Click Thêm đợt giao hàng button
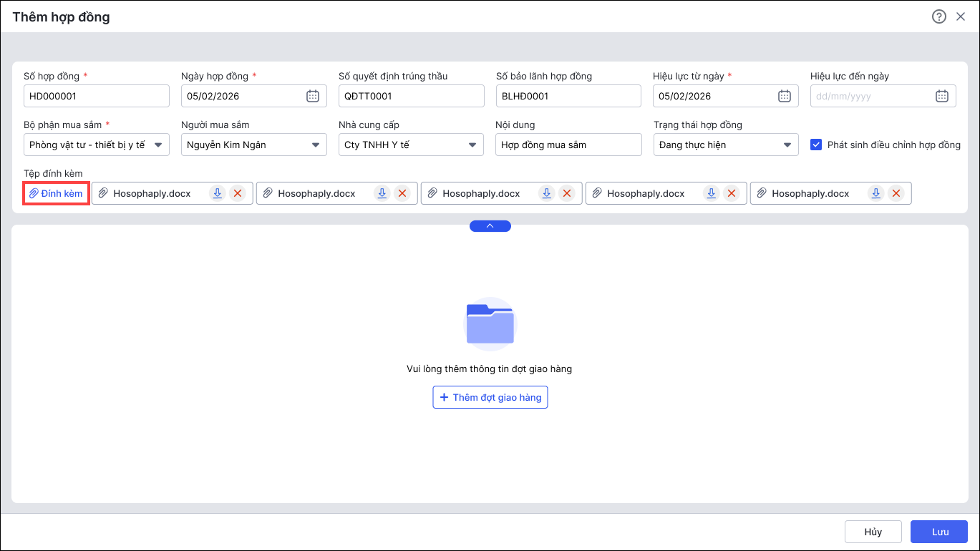This screenshot has width=980, height=551. click(490, 397)
